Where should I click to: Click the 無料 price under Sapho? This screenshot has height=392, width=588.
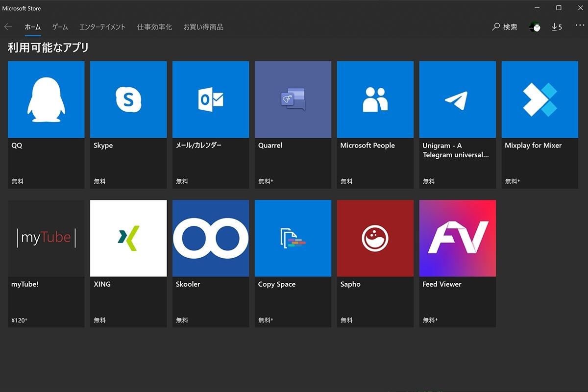pyautogui.click(x=347, y=320)
